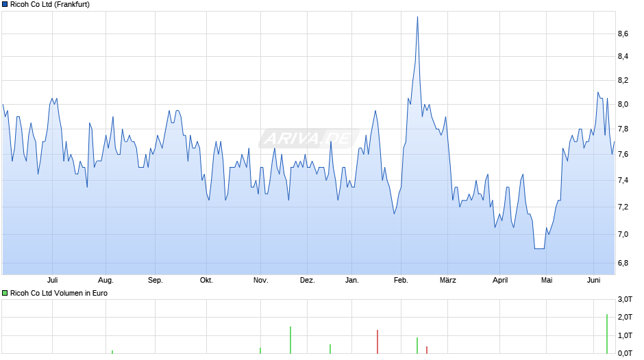Click the 8,4 price axis value

623,56
